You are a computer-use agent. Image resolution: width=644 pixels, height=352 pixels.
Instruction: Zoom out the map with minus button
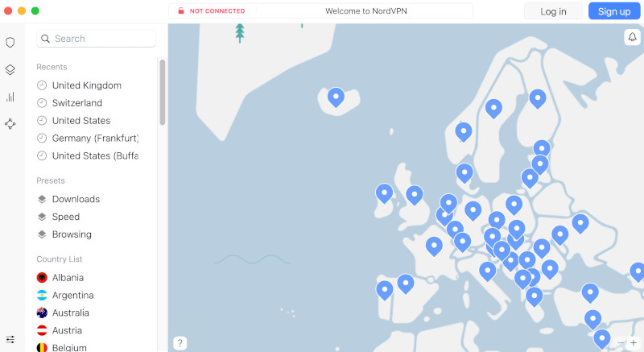point(621,342)
